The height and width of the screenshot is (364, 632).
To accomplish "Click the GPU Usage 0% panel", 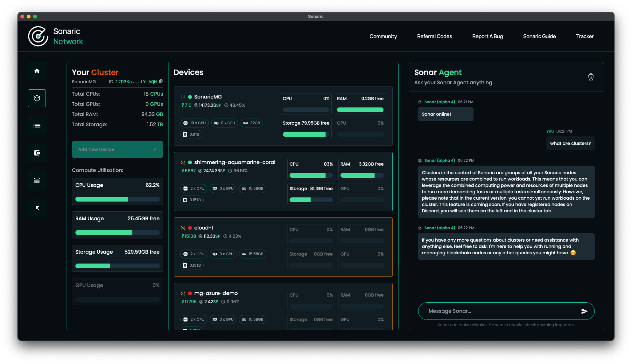I will click(117, 292).
